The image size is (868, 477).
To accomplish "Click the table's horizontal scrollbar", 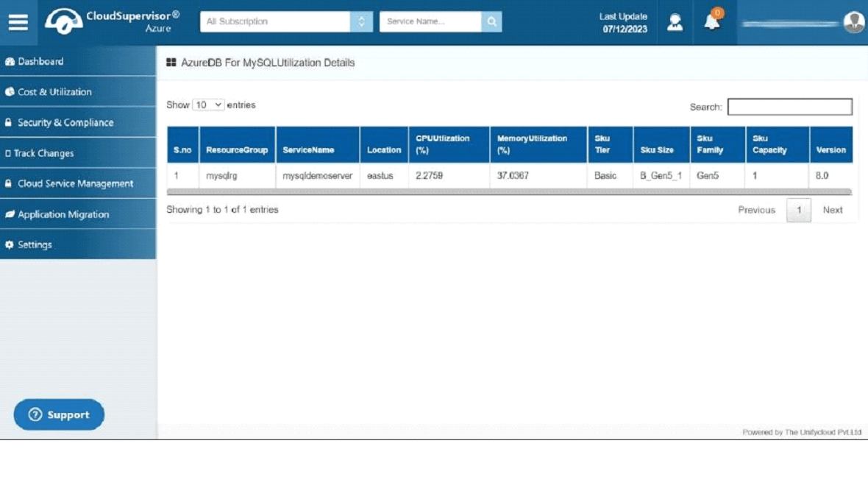I will point(509,192).
